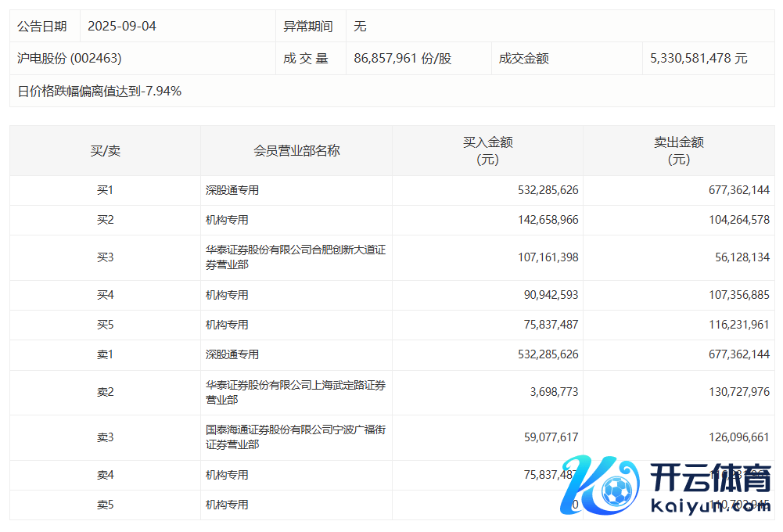
Task: Click the buy amount 107,161,398 in row 买3
Action: tap(548, 257)
